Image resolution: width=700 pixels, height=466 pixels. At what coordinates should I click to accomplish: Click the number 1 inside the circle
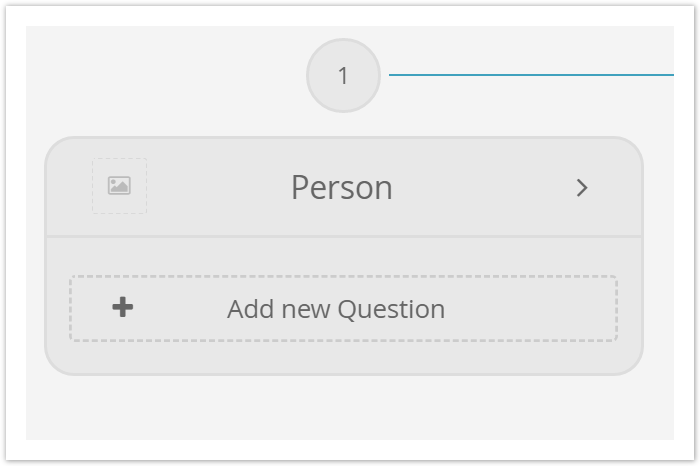coord(343,76)
